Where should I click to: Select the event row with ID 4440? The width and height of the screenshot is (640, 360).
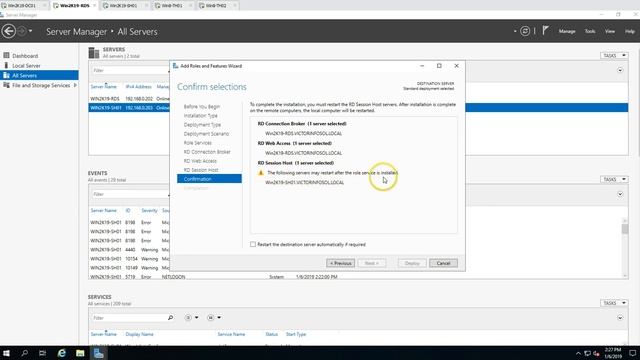(x=129, y=249)
